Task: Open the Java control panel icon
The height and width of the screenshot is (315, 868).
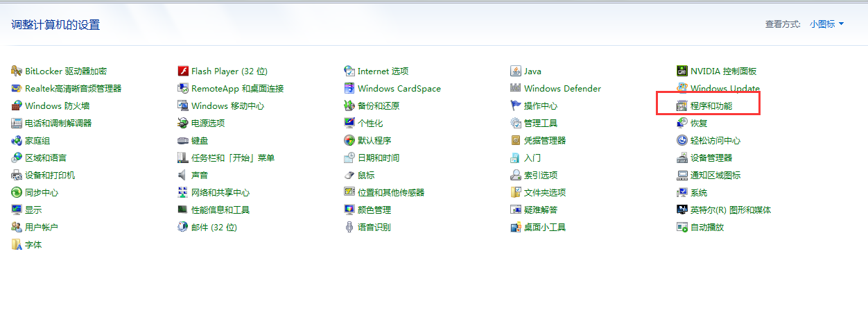Action: (516, 71)
